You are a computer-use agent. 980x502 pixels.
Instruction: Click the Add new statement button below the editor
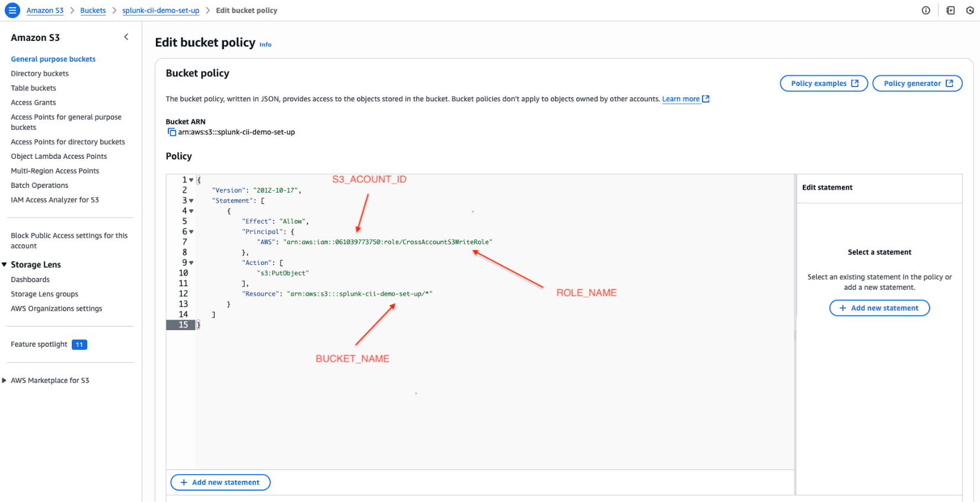(x=221, y=482)
